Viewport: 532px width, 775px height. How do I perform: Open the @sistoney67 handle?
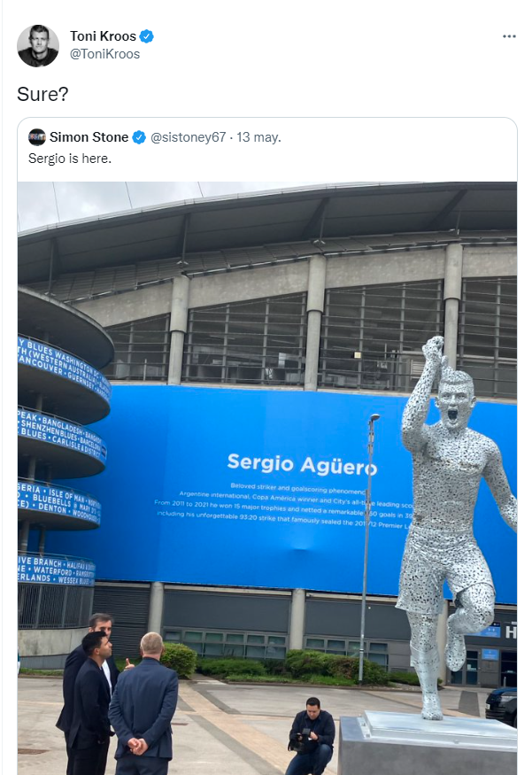189,137
